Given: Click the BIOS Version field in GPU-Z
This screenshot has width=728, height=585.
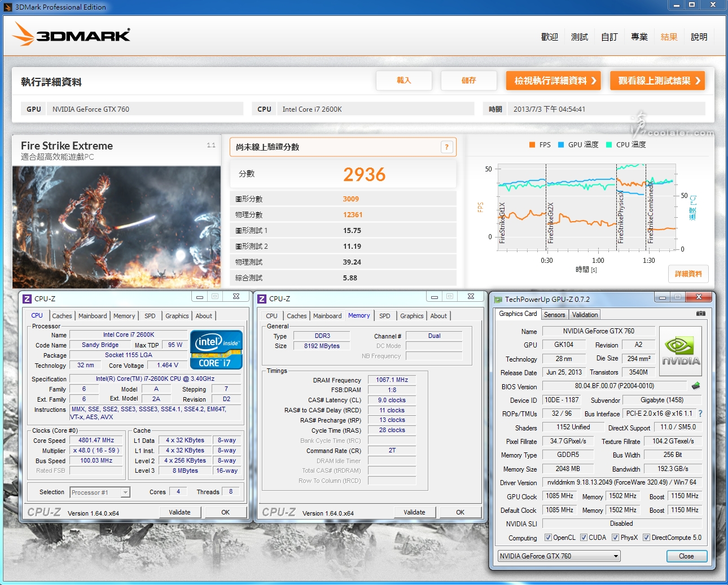Looking at the screenshot, I should click(x=614, y=386).
